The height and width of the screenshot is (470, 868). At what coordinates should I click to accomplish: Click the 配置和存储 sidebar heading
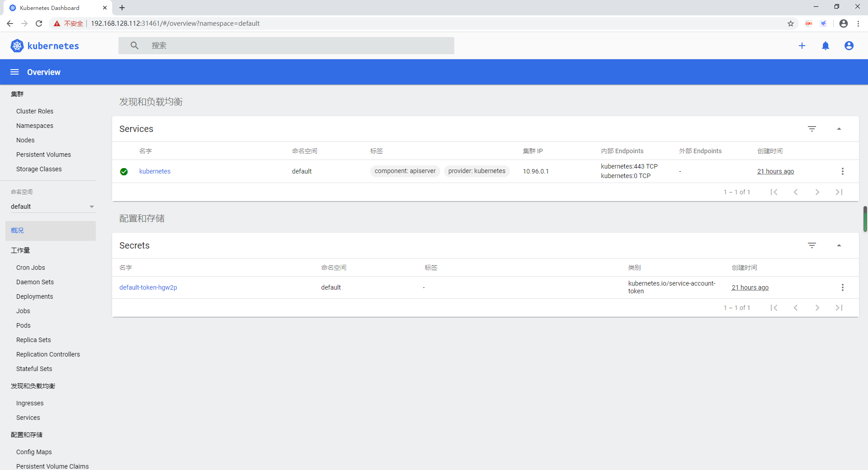click(x=27, y=435)
